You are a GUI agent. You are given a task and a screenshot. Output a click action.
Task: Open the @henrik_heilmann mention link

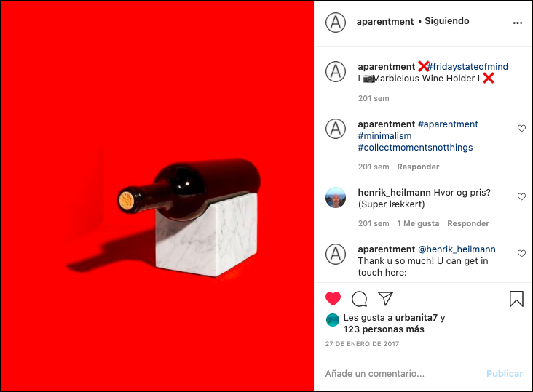pyautogui.click(x=457, y=249)
